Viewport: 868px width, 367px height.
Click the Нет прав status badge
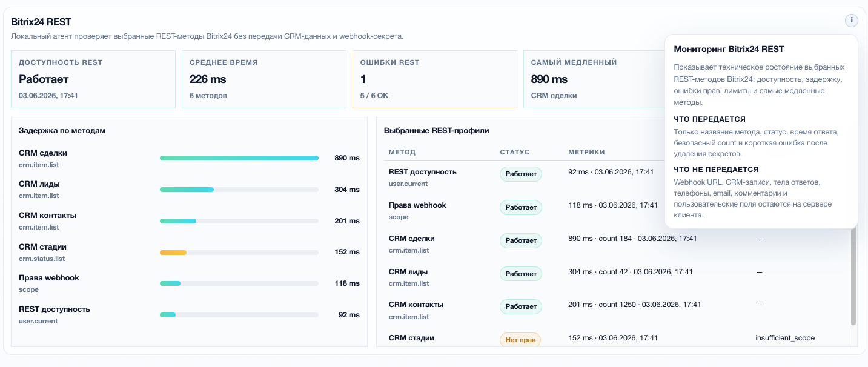point(520,340)
